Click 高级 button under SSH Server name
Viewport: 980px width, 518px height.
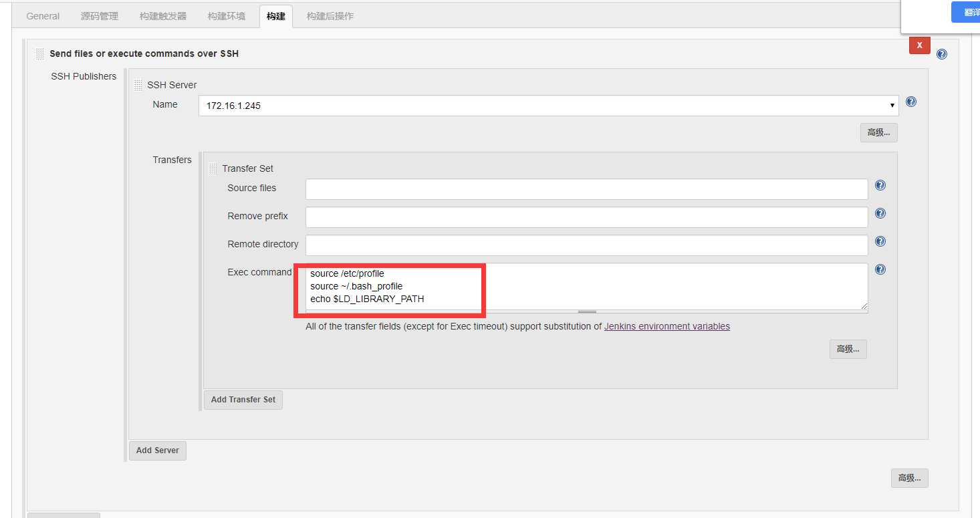(x=878, y=132)
